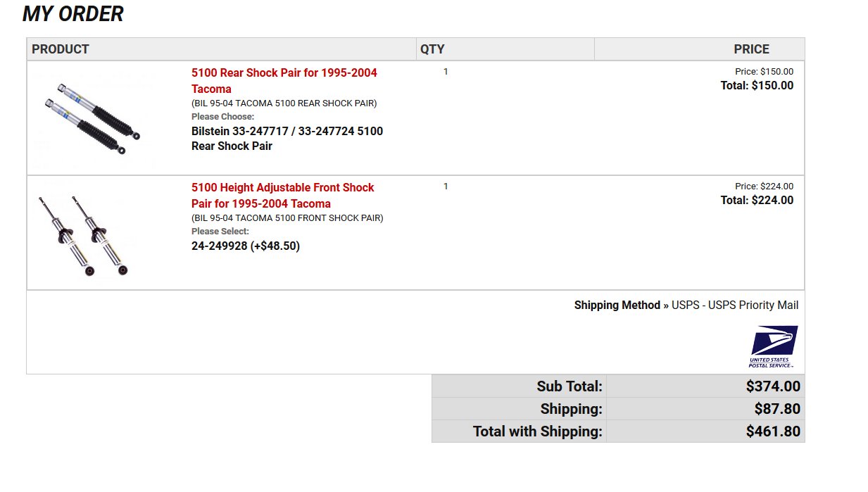The height and width of the screenshot is (492, 868).
Task: Open the 5100 Height Adjustable Front Shock link
Action: coord(283,196)
